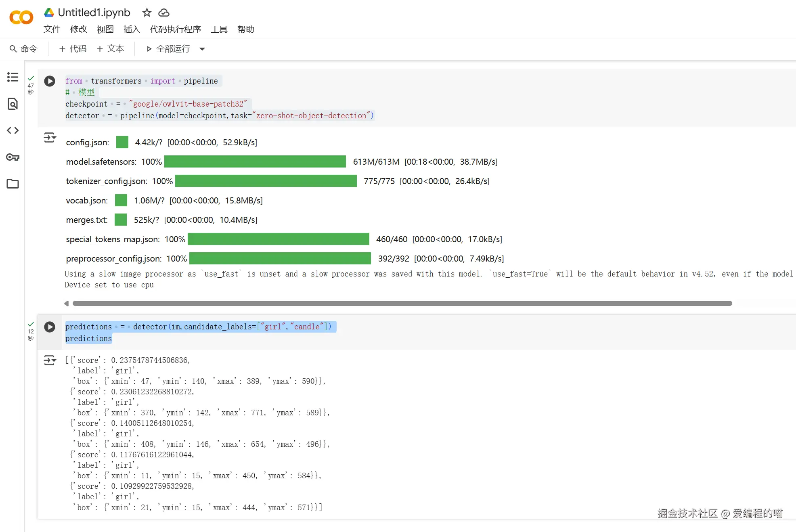This screenshot has width=796, height=532.
Task: Run the transformers pipeline import cell
Action: click(x=50, y=81)
